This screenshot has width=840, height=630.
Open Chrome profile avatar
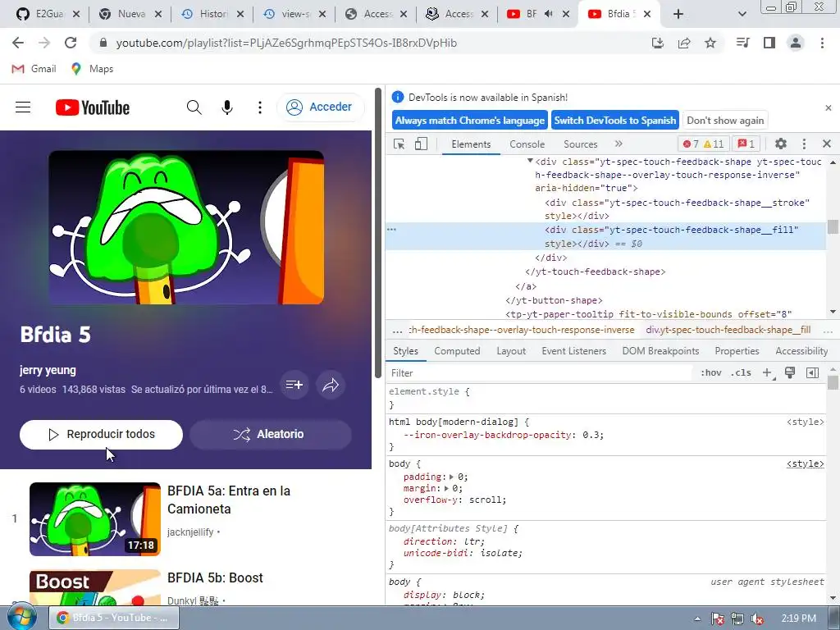click(796, 43)
